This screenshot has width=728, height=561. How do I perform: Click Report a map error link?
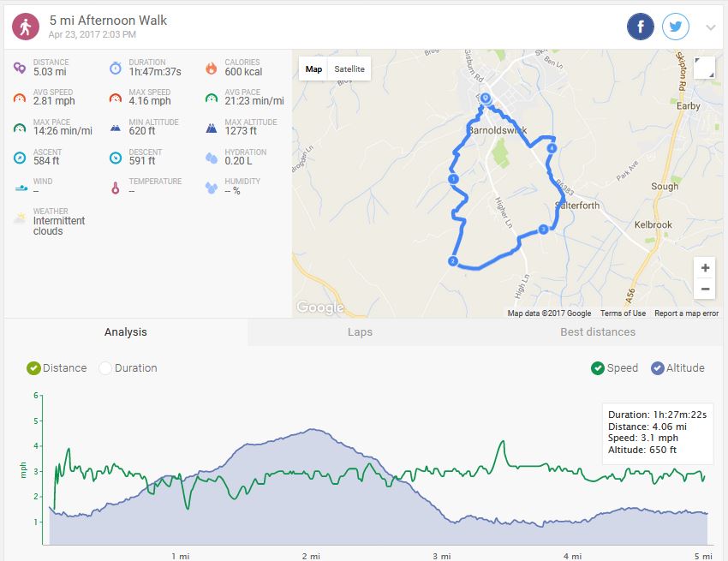(686, 313)
